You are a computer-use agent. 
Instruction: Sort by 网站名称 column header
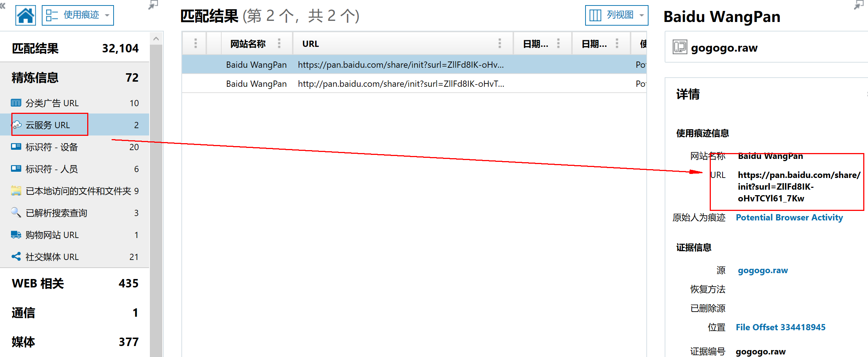248,44
